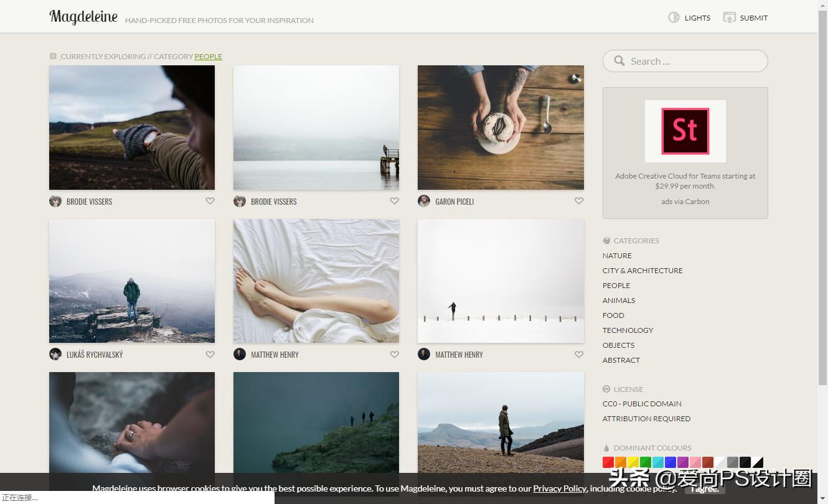Viewport: 828px width, 504px height.
Task: Click the Submit upload icon
Action: [x=729, y=17]
